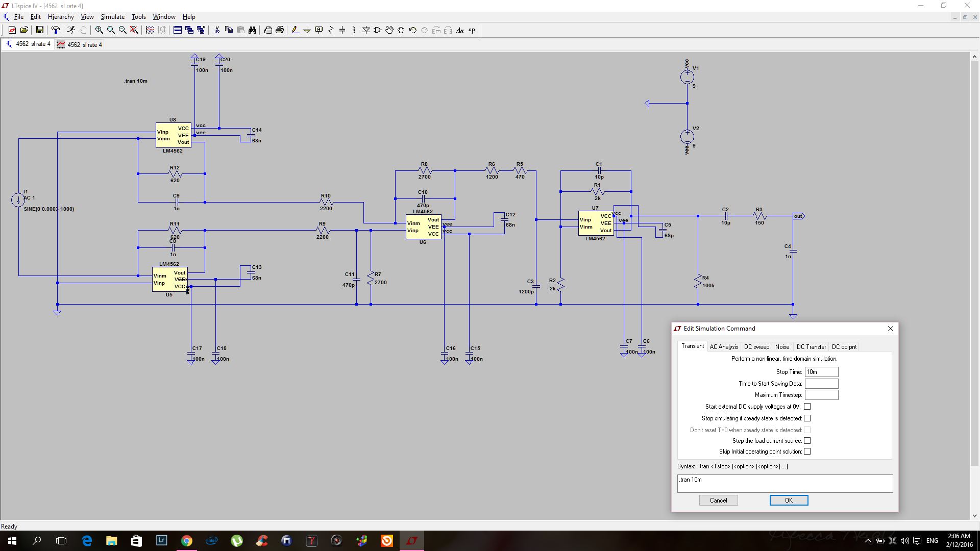The image size is (980, 551).
Task: Pick the Diode placement tool
Action: point(366,30)
